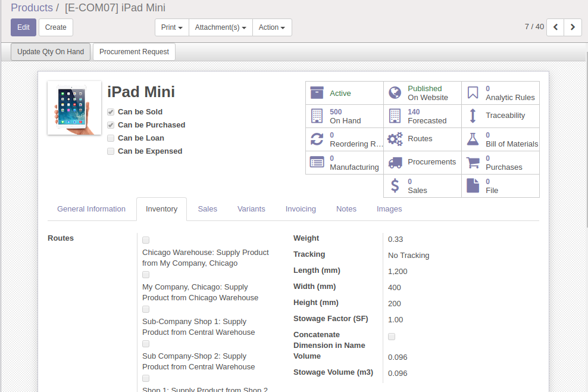Check Concatenate Dimension in Name
Image resolution: width=588 pixels, height=392 pixels.
[391, 336]
